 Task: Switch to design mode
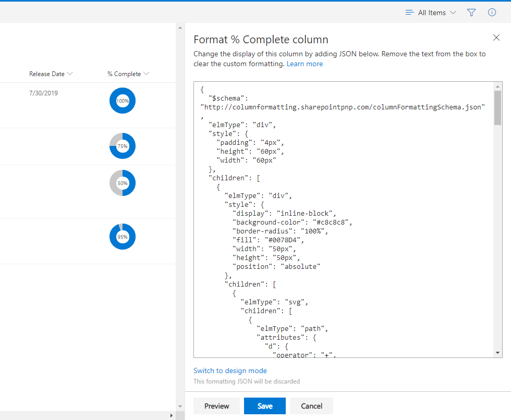[230, 370]
